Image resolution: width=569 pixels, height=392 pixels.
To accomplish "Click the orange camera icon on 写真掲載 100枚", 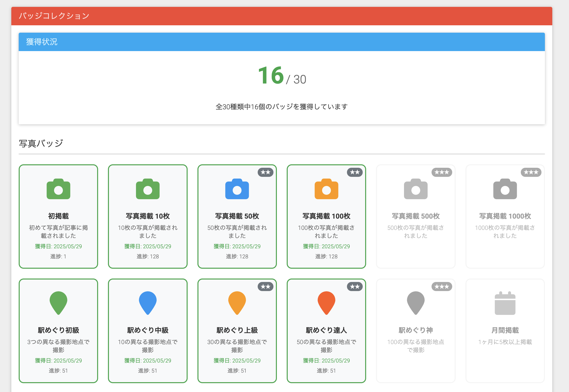I will pyautogui.click(x=326, y=189).
